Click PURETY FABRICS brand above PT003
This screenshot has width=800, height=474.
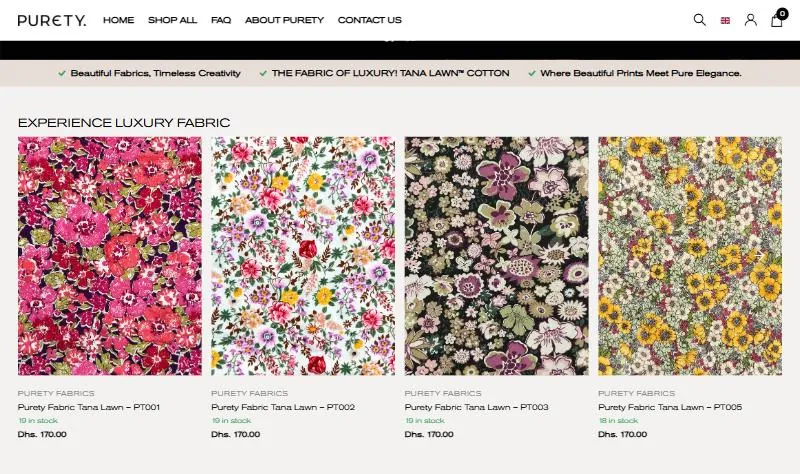coord(443,393)
